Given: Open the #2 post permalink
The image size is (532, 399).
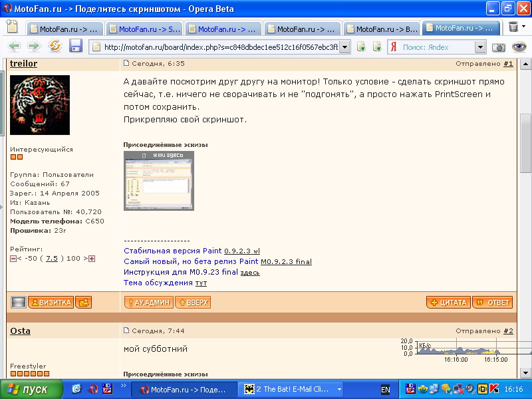Looking at the screenshot, I should pyautogui.click(x=508, y=331).
